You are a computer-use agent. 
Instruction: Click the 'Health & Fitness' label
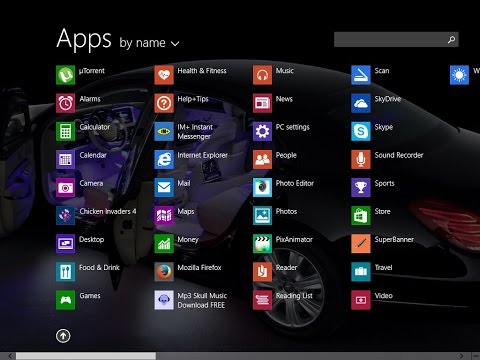pyautogui.click(x=202, y=71)
